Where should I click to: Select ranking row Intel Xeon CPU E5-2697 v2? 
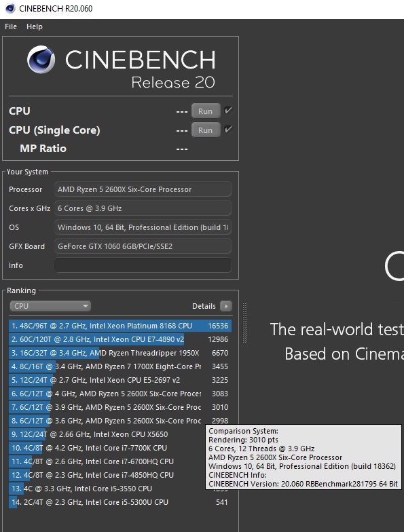coord(120,380)
